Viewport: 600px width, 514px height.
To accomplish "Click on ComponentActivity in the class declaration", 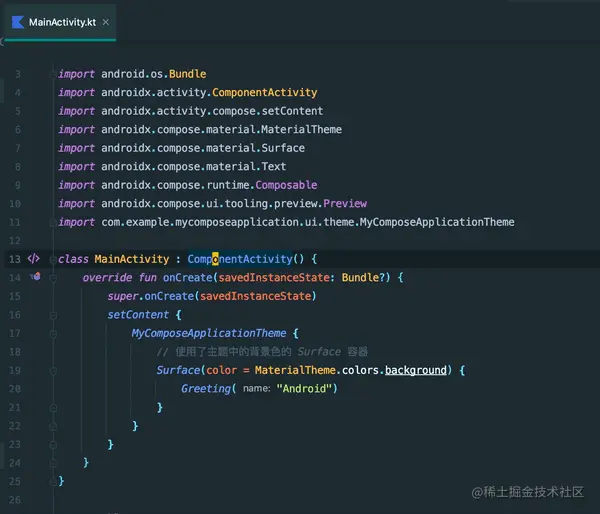I will [x=240, y=259].
